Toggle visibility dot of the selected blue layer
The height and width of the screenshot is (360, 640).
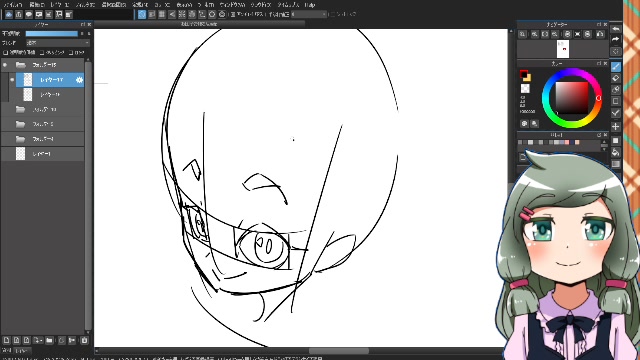12,80
